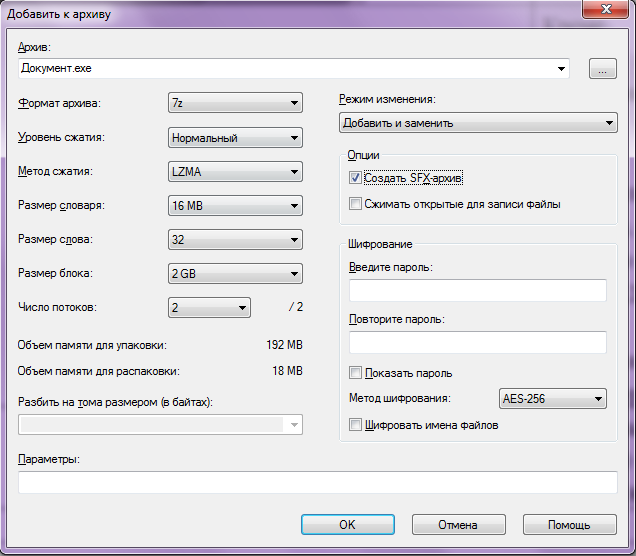Click the 192 MB packing memory value
This screenshot has height=556, width=636.
click(x=284, y=345)
